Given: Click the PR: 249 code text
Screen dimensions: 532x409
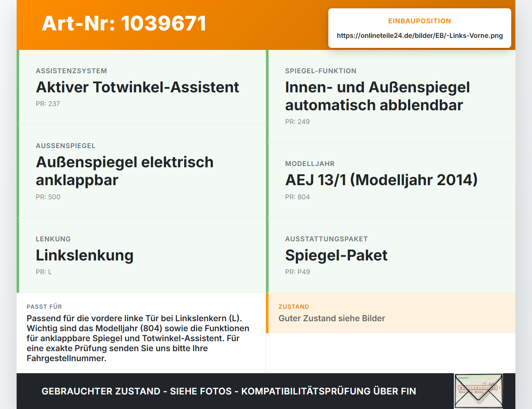Looking at the screenshot, I should click(298, 122).
